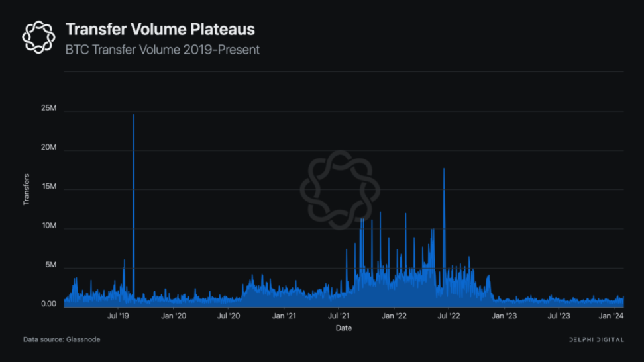Select the 15M y-axis tick label
This screenshot has width=644, height=362.
48,187
